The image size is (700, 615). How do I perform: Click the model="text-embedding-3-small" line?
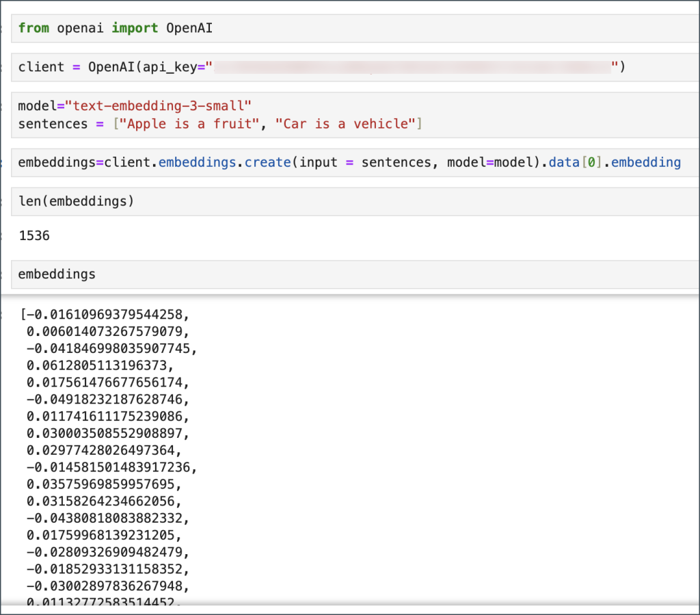135,106
